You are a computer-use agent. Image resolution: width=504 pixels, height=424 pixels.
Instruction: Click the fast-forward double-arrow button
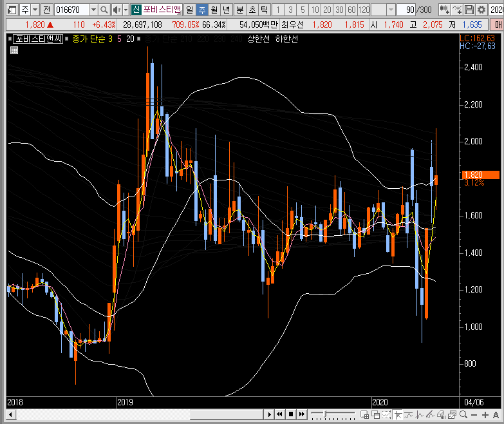click(301, 414)
